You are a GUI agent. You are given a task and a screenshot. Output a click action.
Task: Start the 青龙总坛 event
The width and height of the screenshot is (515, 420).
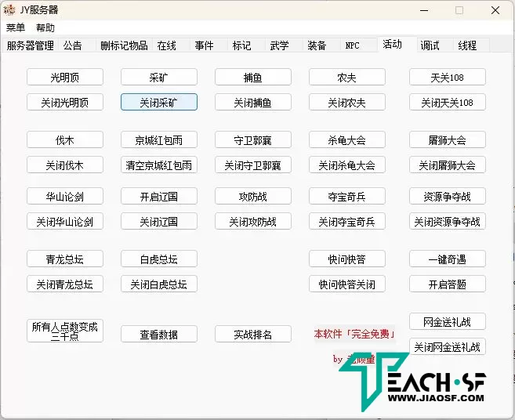pos(65,259)
